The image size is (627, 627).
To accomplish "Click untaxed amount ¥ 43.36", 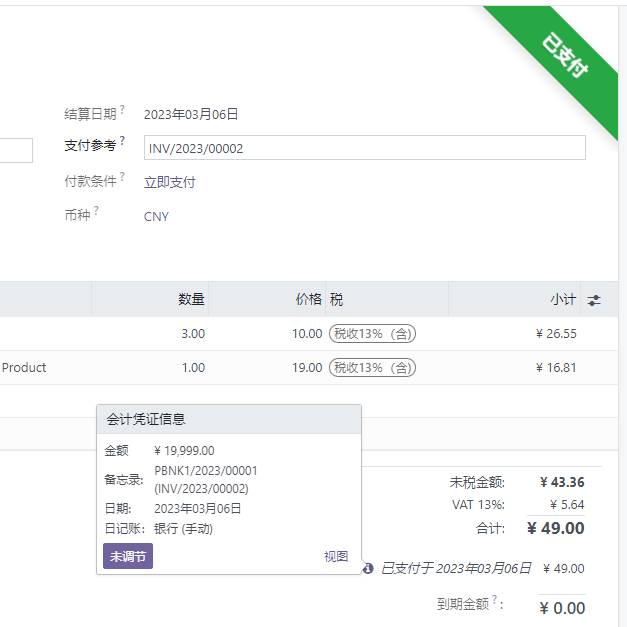I will click(562, 482).
